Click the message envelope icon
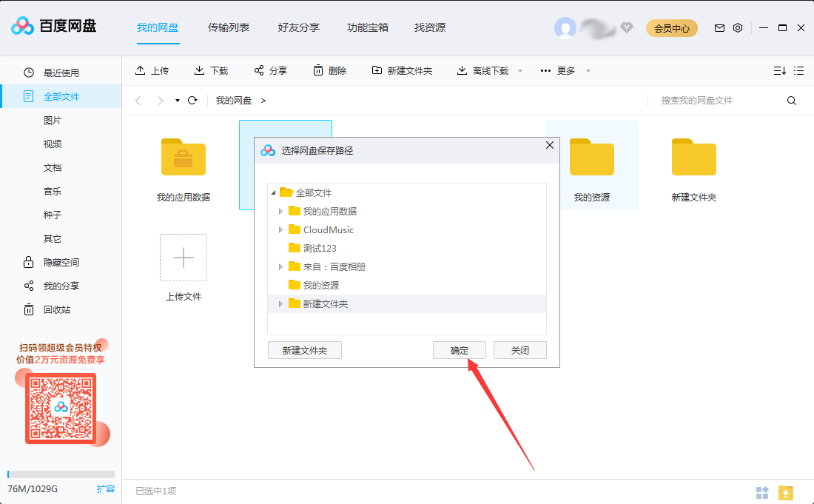Screen dimensions: 814x504 point(719,27)
